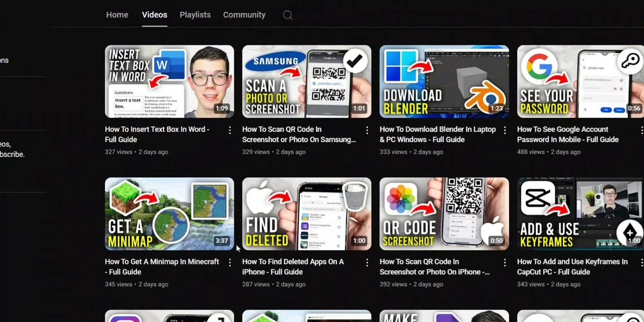Open options menu for Download Blender video
This screenshot has height=322, width=644.
[x=505, y=130]
